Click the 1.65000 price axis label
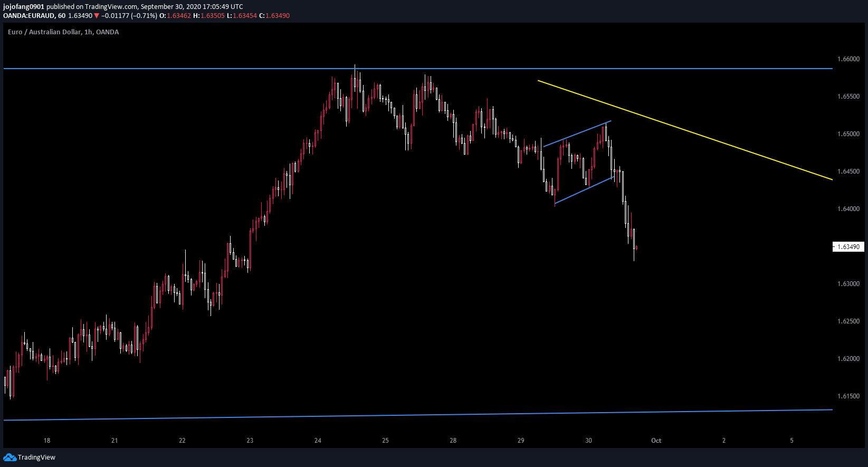868x467 pixels. pos(848,134)
